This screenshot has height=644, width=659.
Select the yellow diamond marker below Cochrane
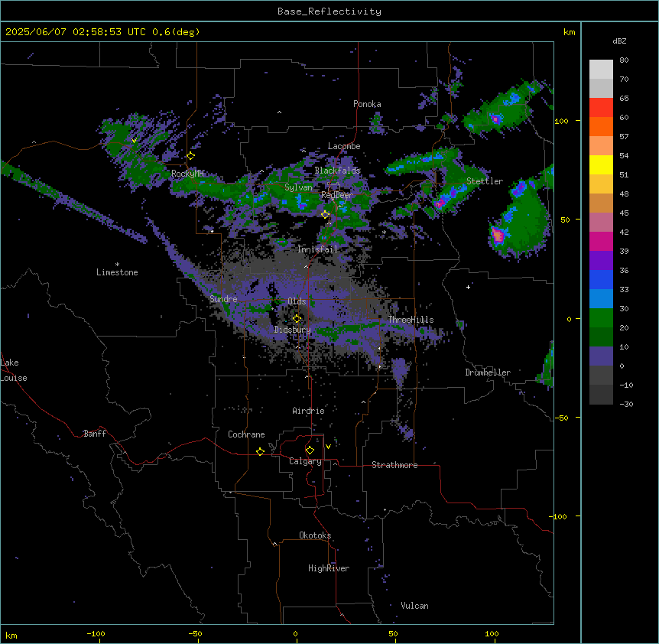260,451
